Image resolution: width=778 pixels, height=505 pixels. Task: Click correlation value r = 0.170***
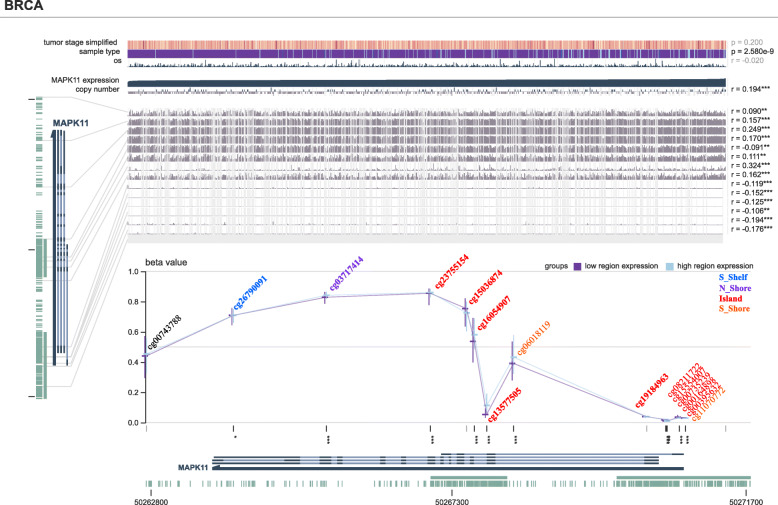pyautogui.click(x=750, y=138)
